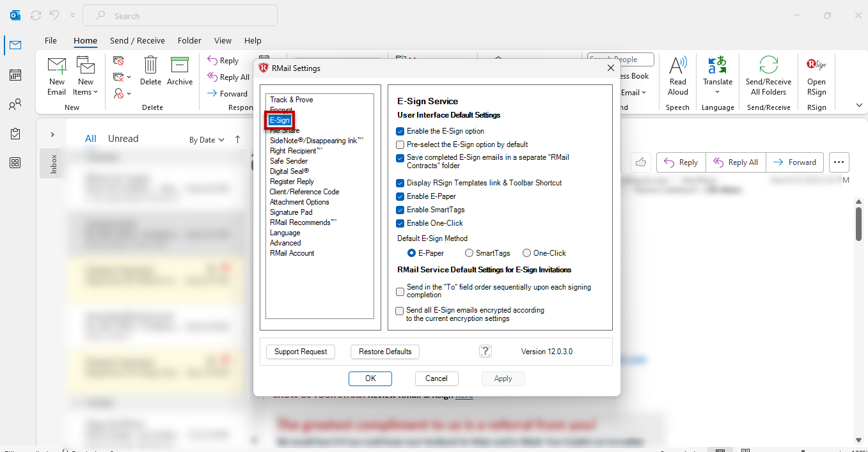Screen dimensions: 868x452
Task: Open the File menu tab
Action: 51,40
